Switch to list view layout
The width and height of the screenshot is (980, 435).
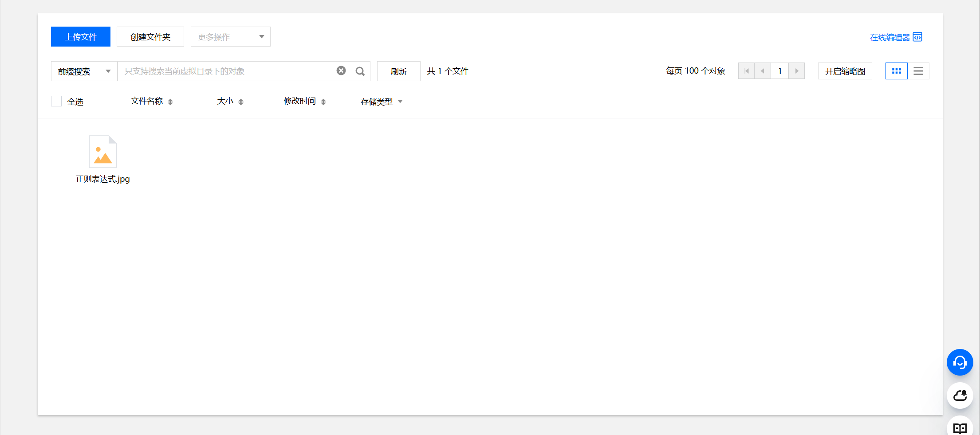[918, 71]
